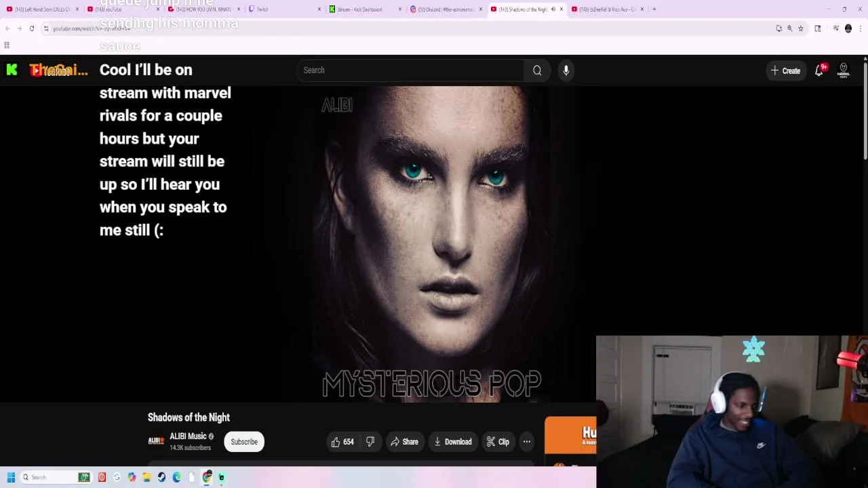This screenshot has height=488, width=868.
Task: Dislike the Shadows of the Night video
Action: click(x=370, y=442)
